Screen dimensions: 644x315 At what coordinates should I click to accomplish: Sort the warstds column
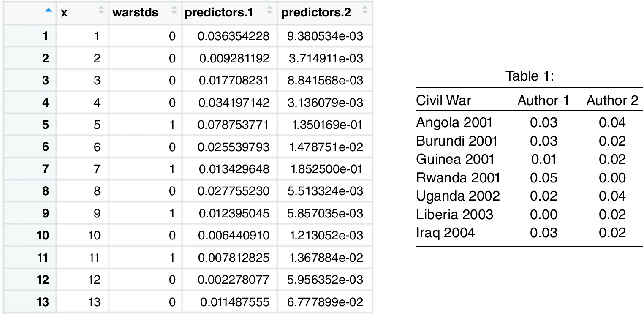[x=174, y=12]
